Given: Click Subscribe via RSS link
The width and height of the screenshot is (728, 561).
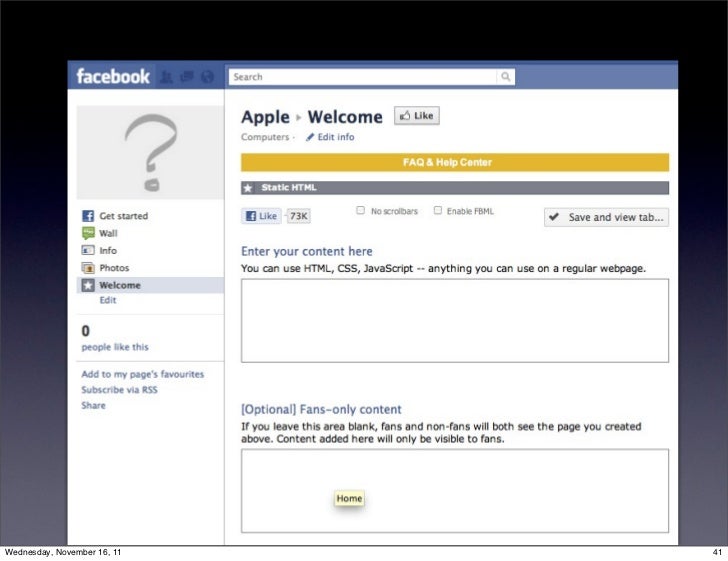Looking at the screenshot, I should pyautogui.click(x=119, y=390).
